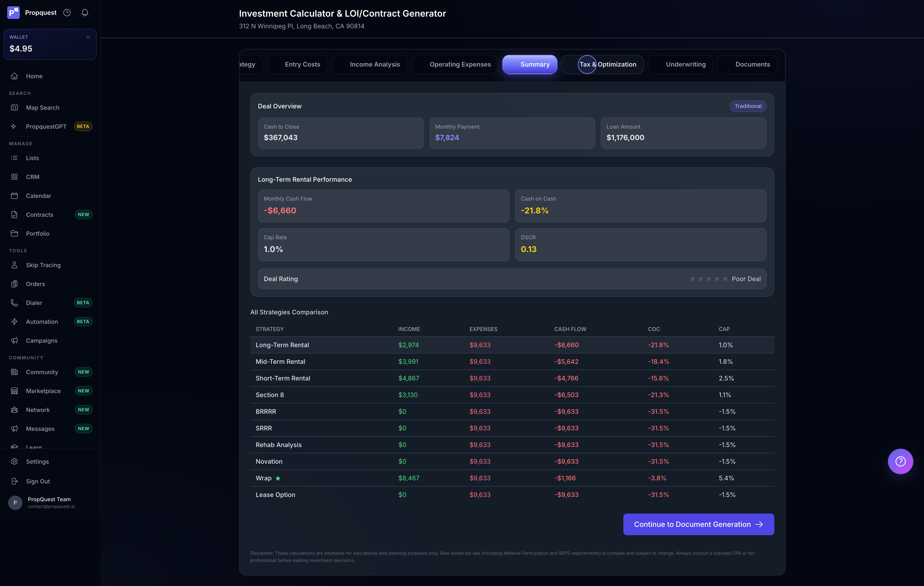Select the SRRR strategy row

coord(512,428)
